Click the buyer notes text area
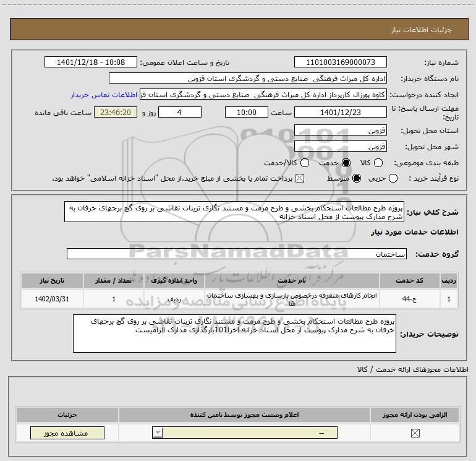 point(234,334)
